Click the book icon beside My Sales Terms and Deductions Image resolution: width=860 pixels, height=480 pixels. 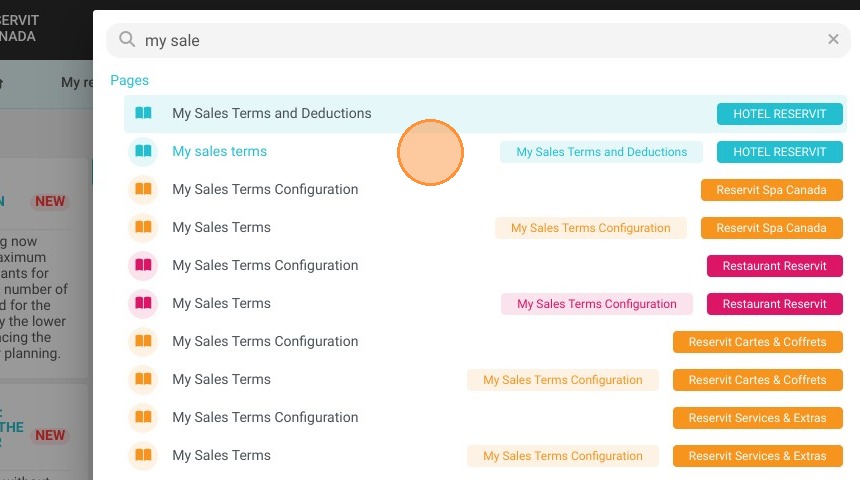click(x=143, y=113)
